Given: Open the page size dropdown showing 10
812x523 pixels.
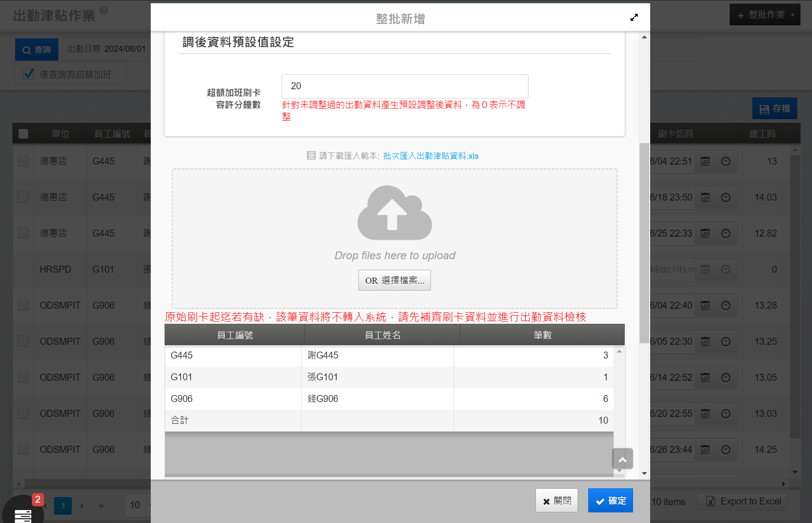Looking at the screenshot, I should click(138, 505).
